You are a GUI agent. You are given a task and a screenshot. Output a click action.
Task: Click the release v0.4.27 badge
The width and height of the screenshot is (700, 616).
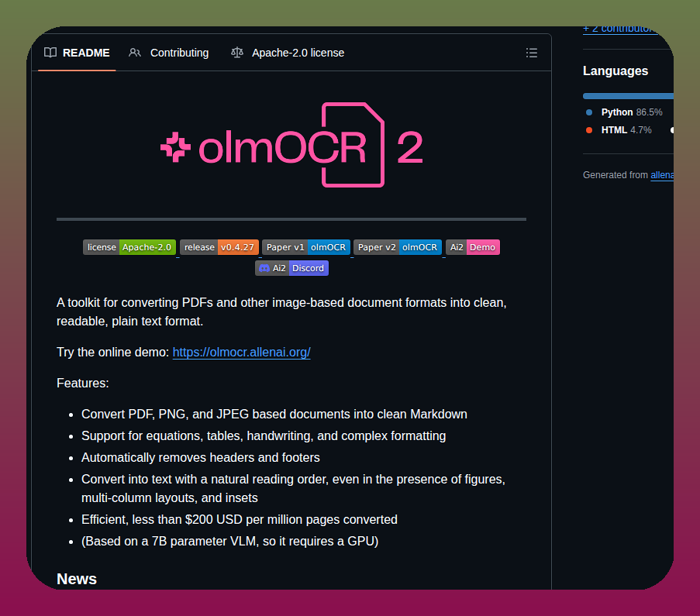[219, 247]
